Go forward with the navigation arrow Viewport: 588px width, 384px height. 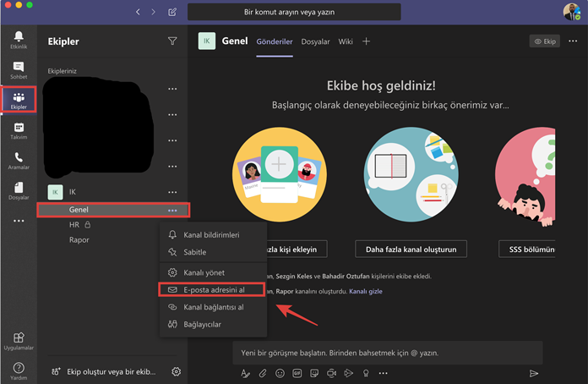153,12
